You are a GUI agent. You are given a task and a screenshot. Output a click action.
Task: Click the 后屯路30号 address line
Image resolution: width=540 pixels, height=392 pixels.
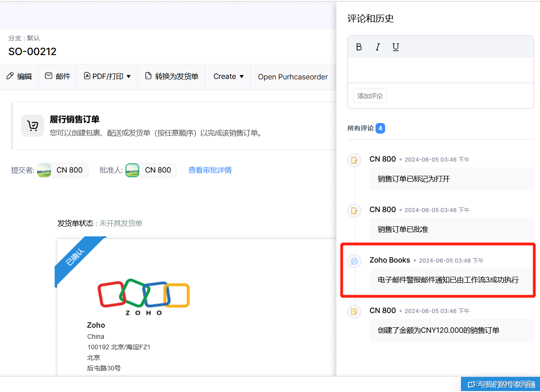tap(104, 368)
